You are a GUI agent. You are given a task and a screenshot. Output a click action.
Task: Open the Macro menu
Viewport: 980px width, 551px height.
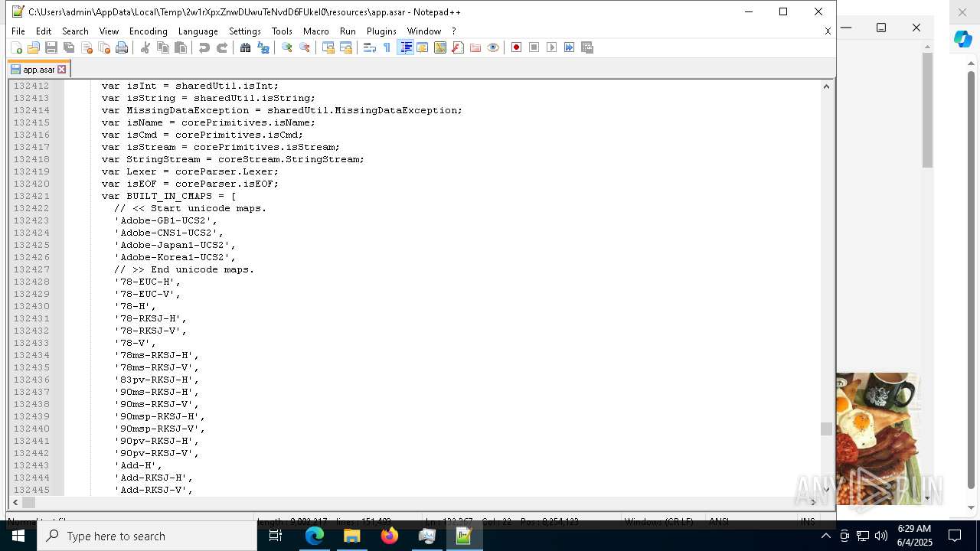[x=315, y=31]
